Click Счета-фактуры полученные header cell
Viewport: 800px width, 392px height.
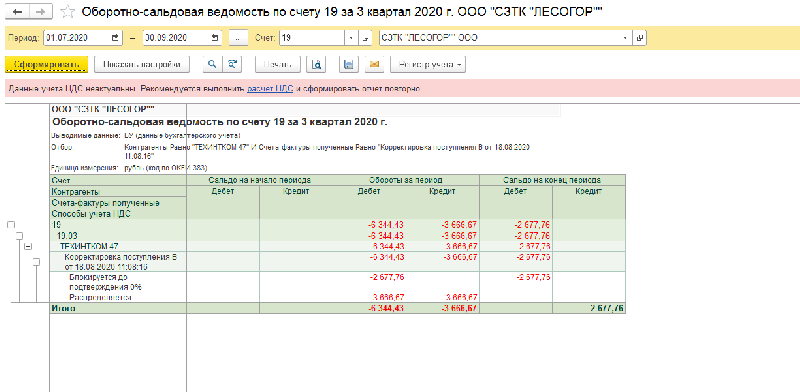pyautogui.click(x=118, y=203)
